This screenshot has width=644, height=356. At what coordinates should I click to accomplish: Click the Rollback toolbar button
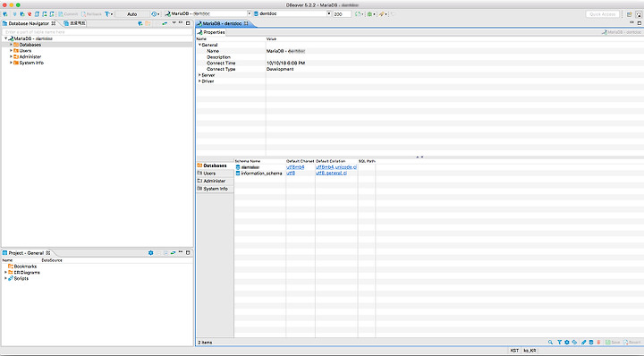[91, 14]
